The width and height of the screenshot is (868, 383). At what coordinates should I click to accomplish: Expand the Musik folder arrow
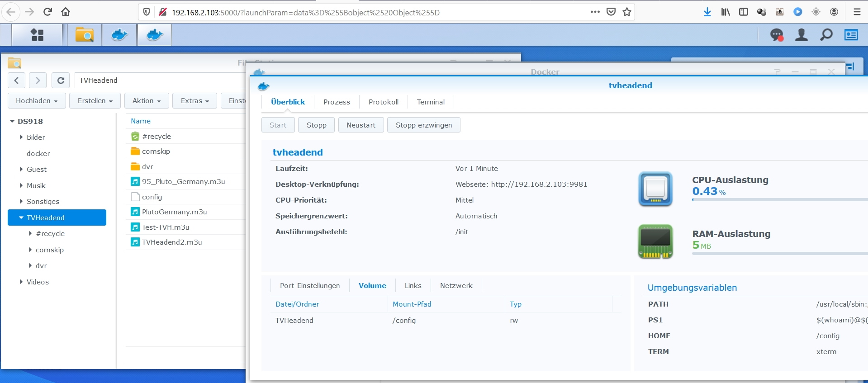tap(21, 185)
